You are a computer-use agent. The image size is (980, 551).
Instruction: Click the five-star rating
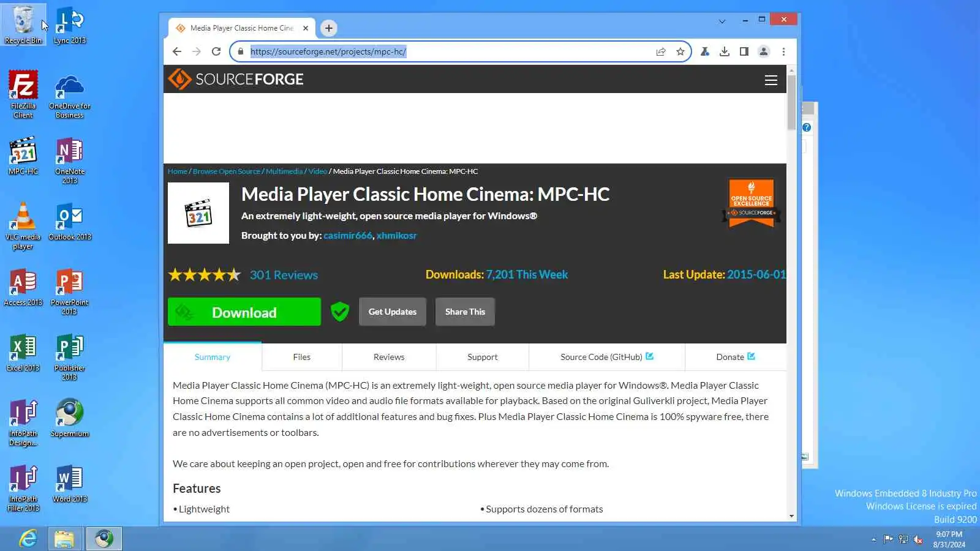(205, 275)
